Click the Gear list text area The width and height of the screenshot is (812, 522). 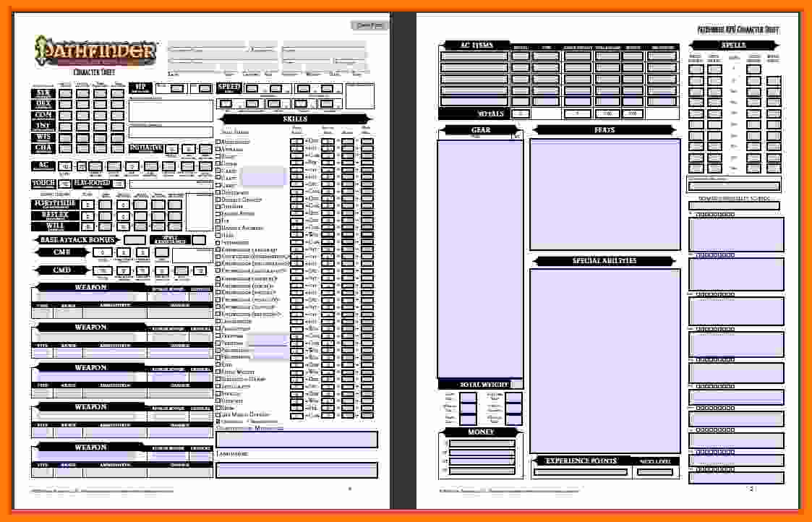pos(480,259)
